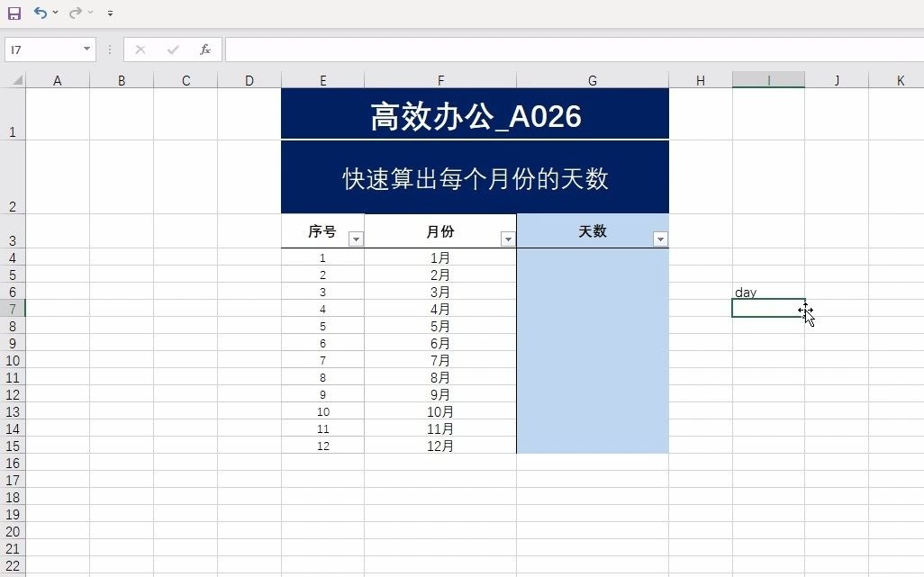Image resolution: width=924 pixels, height=577 pixels.
Task: Click the Redo arrow icon
Action: click(x=75, y=13)
